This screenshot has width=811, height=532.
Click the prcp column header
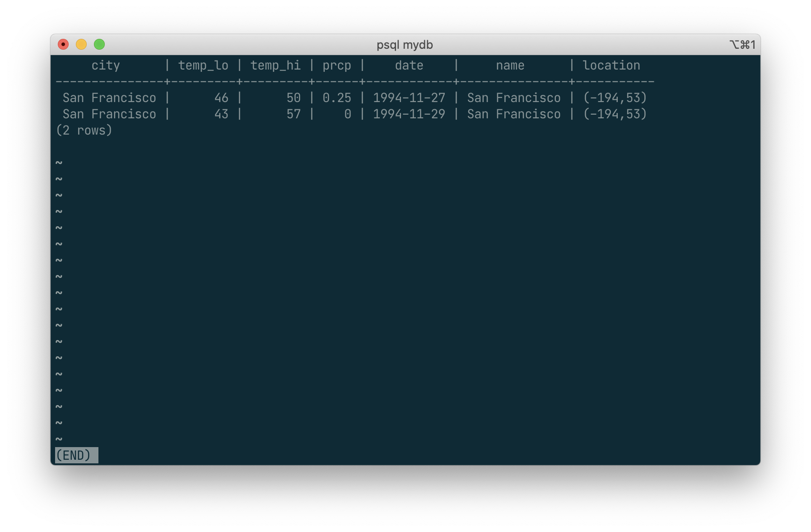click(337, 65)
